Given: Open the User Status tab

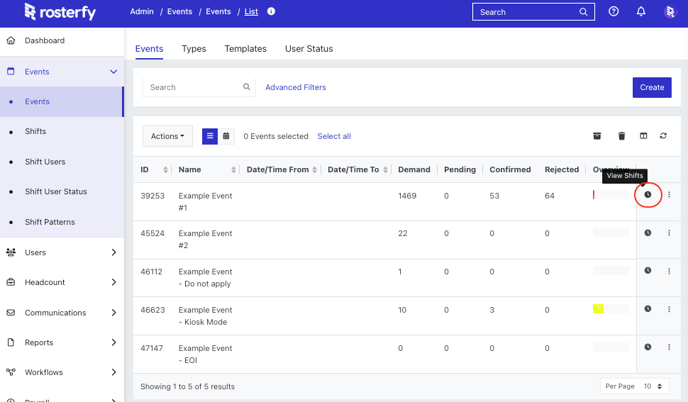Looking at the screenshot, I should tap(309, 48).
